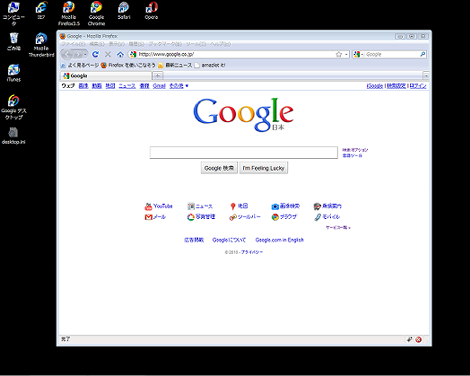This screenshot has height=376, width=470.
Task: Open the Google Chrome desktop icon
Action: pyautogui.click(x=96, y=14)
